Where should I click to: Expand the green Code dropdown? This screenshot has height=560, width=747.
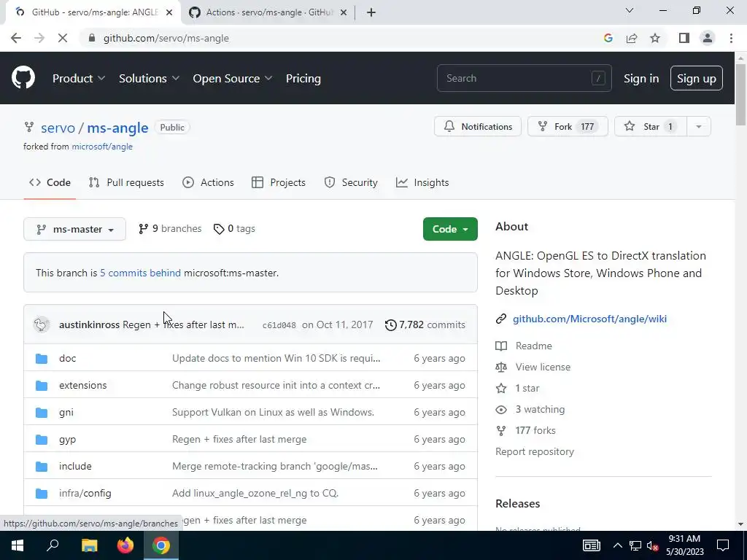point(450,229)
